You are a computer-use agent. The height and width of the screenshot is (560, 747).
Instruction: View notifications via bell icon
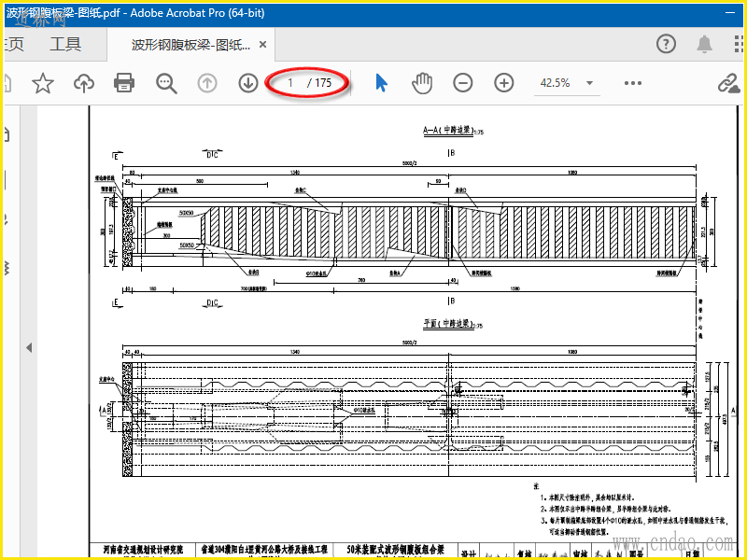[704, 44]
